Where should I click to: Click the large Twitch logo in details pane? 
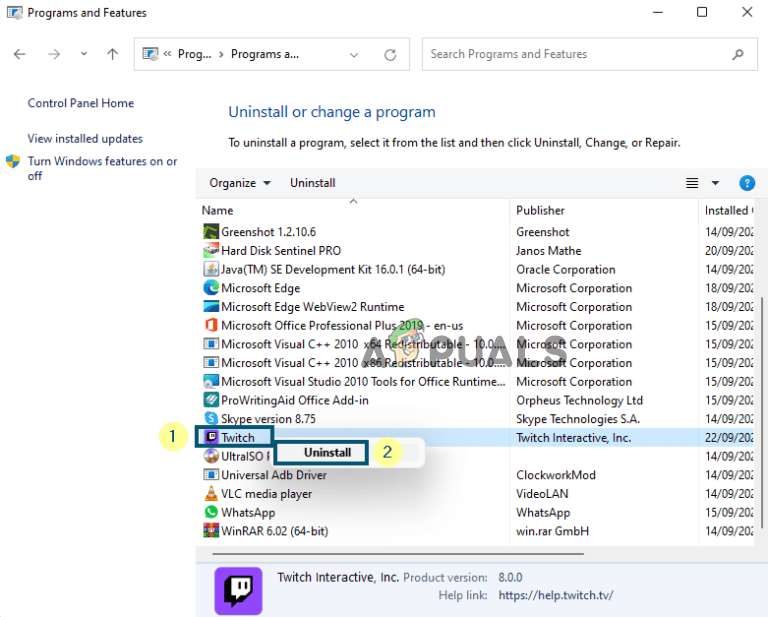coord(239,591)
